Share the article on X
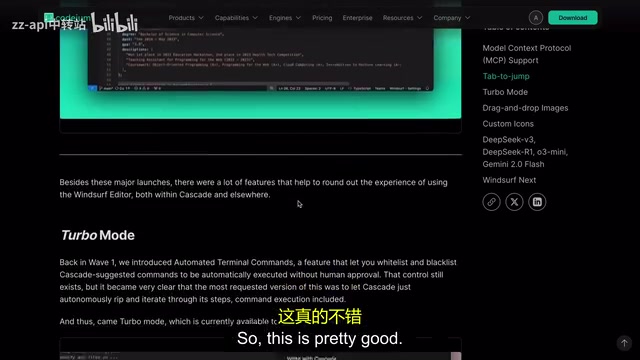This screenshot has width=640, height=360. [x=514, y=202]
